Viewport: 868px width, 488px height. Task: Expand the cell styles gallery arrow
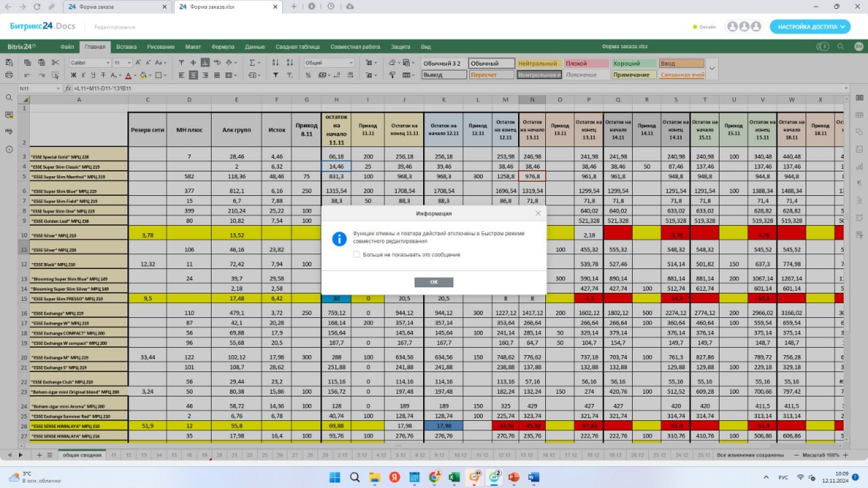point(712,68)
